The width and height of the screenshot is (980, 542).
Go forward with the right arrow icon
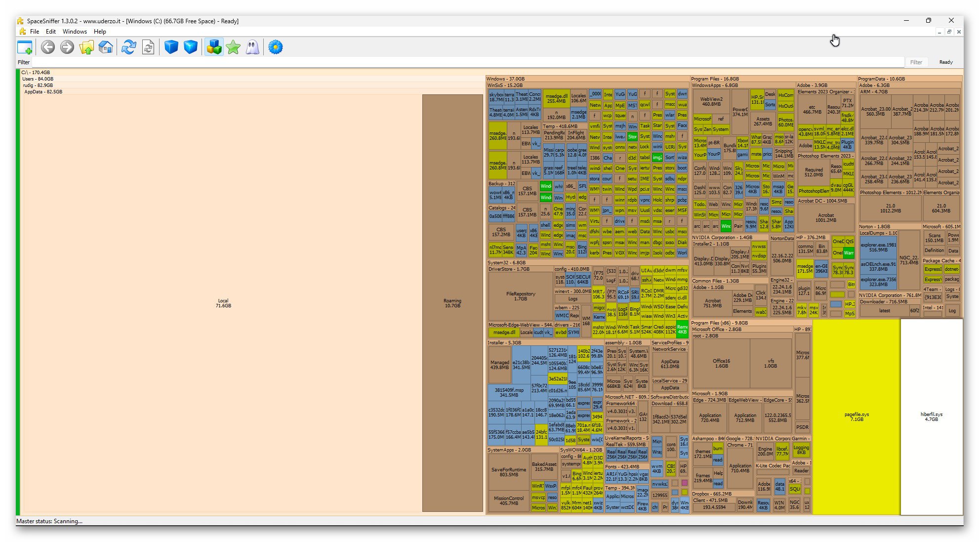[67, 47]
